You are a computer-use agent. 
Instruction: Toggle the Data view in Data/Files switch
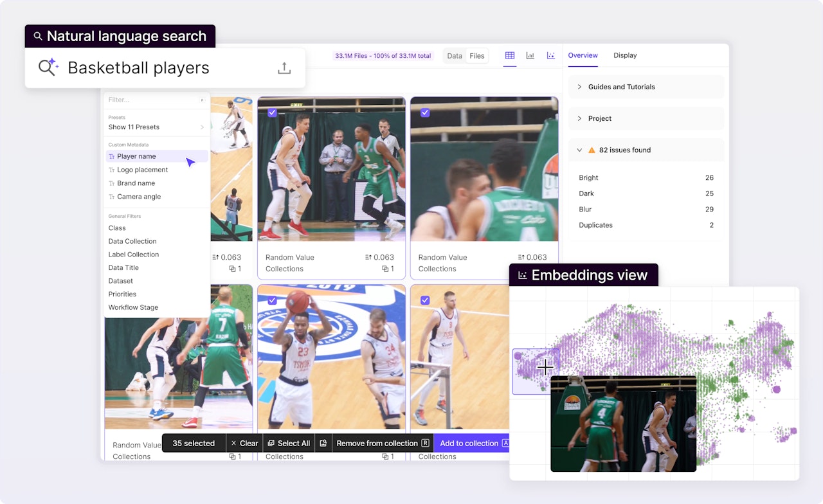(x=455, y=56)
